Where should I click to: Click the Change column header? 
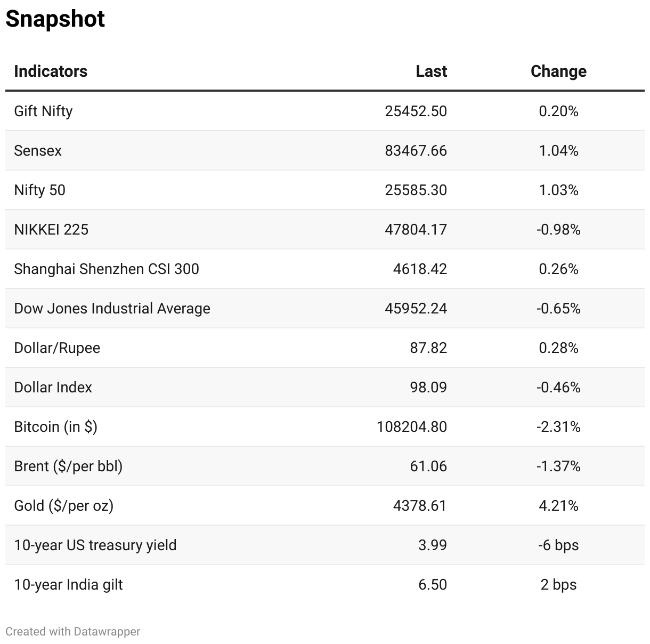(558, 71)
